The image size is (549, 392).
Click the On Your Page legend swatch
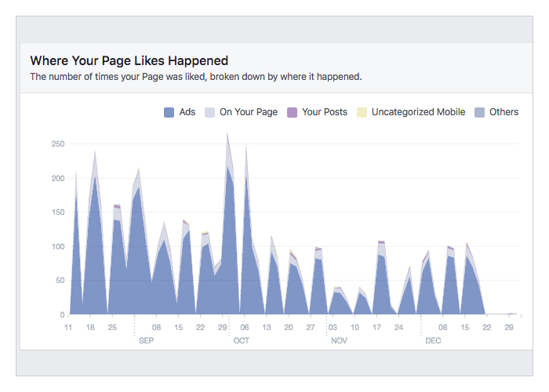pyautogui.click(x=209, y=112)
